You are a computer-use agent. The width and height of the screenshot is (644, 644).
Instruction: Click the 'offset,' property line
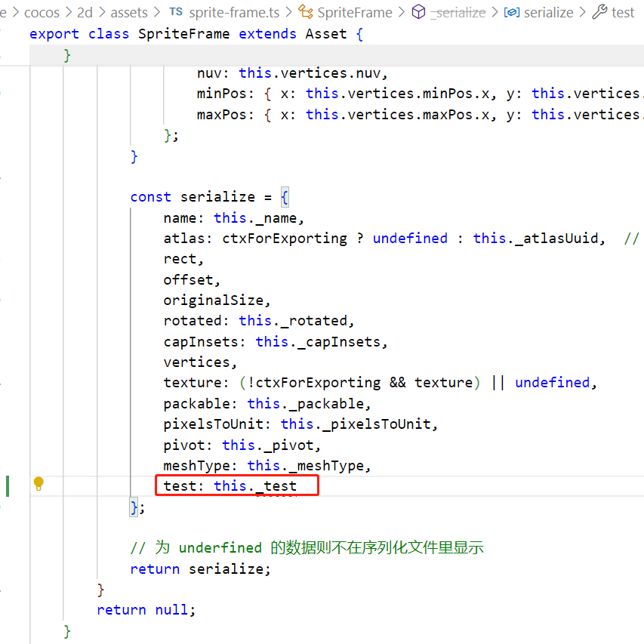point(192,280)
